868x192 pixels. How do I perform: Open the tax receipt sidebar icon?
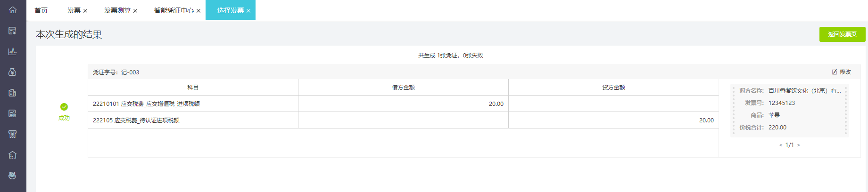pyautogui.click(x=13, y=134)
